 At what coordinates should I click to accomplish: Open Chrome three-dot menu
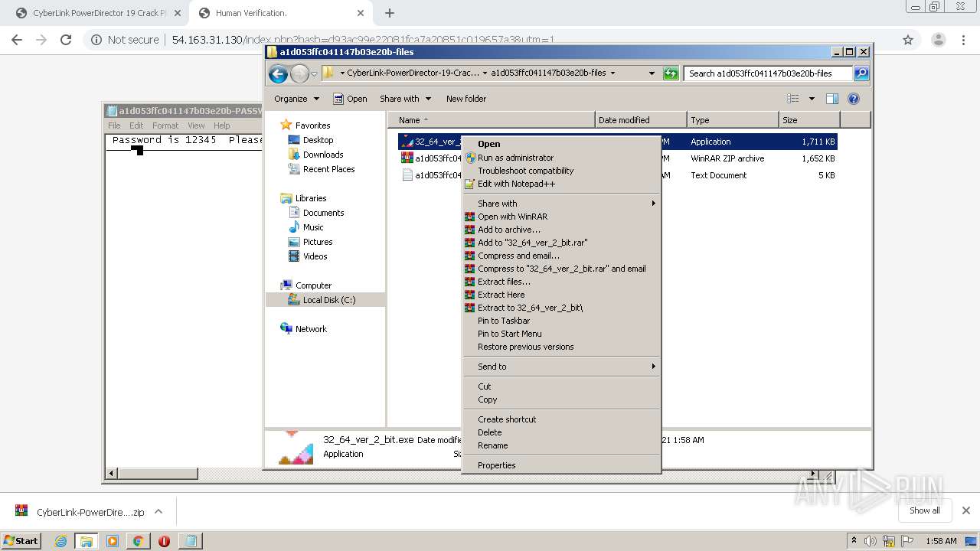[963, 40]
